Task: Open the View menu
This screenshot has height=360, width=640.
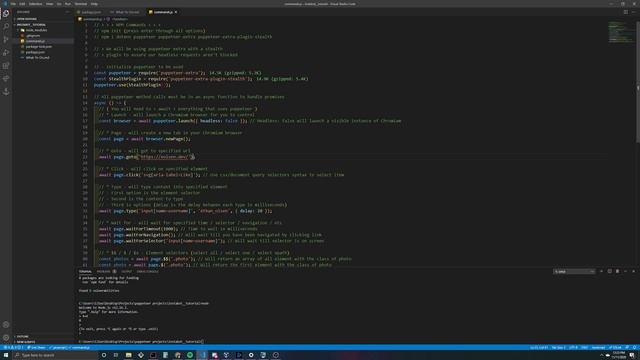Action: coord(49,4)
